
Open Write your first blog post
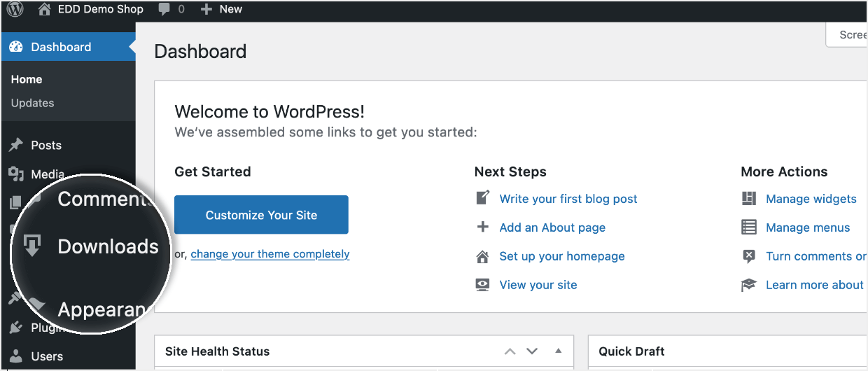coord(568,199)
